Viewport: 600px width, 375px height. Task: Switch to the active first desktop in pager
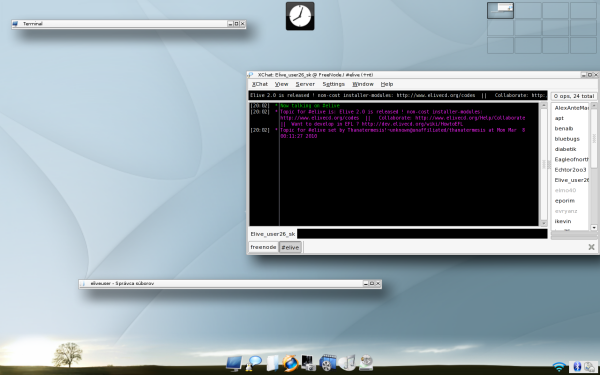[500, 10]
